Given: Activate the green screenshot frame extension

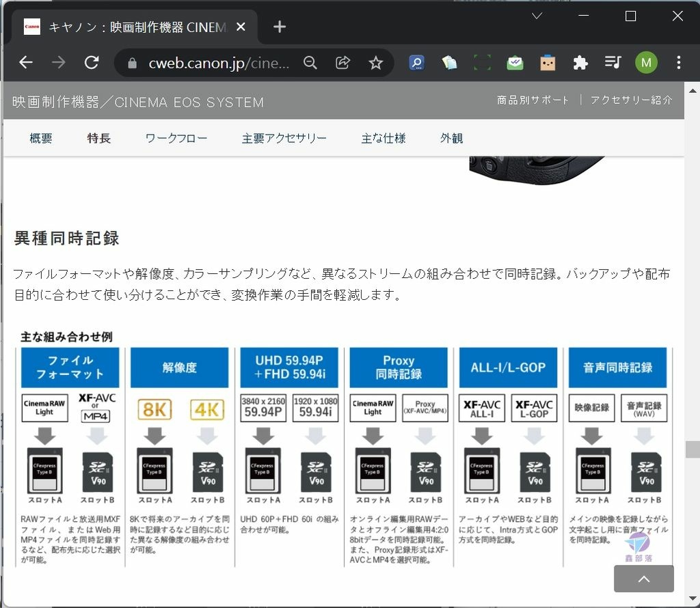Looking at the screenshot, I should [x=482, y=63].
